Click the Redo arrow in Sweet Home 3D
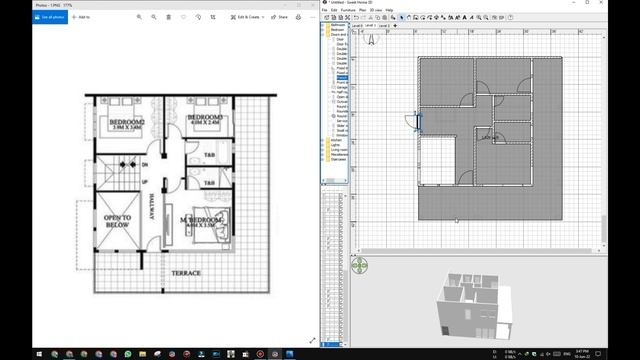Screen dimensions: 640x360 point(363,18)
